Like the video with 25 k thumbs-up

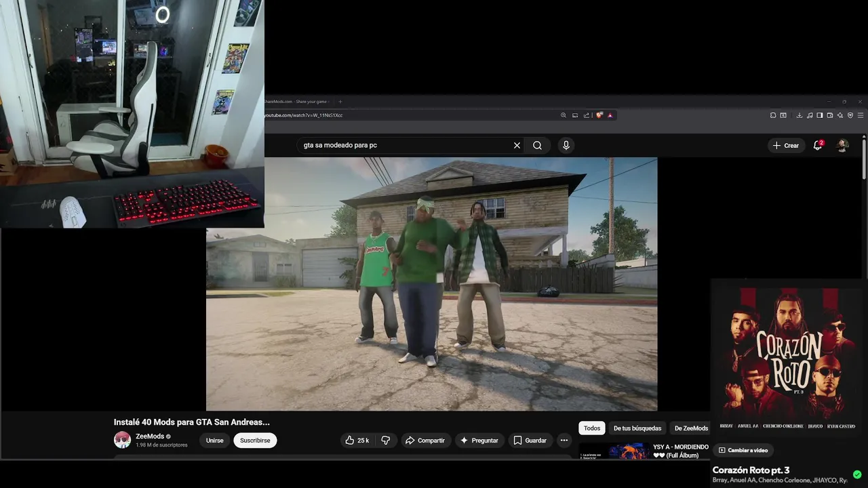[x=357, y=441]
